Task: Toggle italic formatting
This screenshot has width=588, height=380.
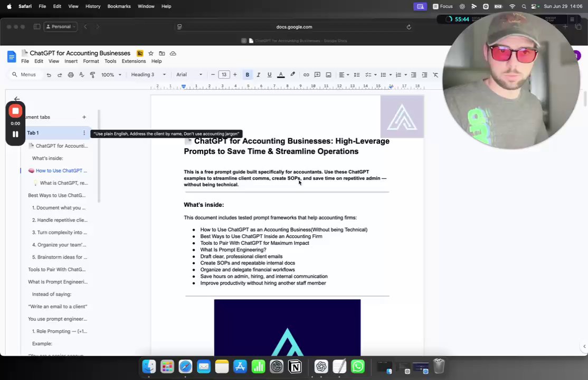Action: [259, 74]
